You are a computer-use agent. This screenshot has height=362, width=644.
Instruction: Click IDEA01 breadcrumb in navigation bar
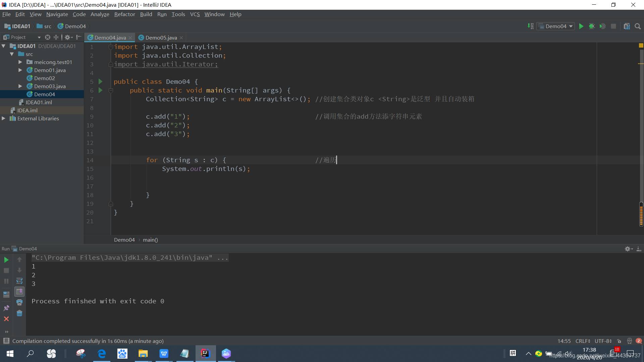[x=17, y=26]
